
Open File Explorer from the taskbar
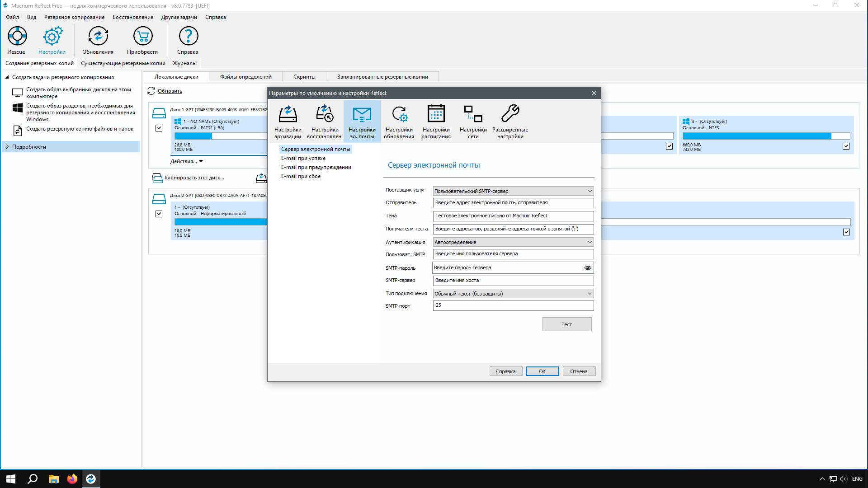point(54,479)
